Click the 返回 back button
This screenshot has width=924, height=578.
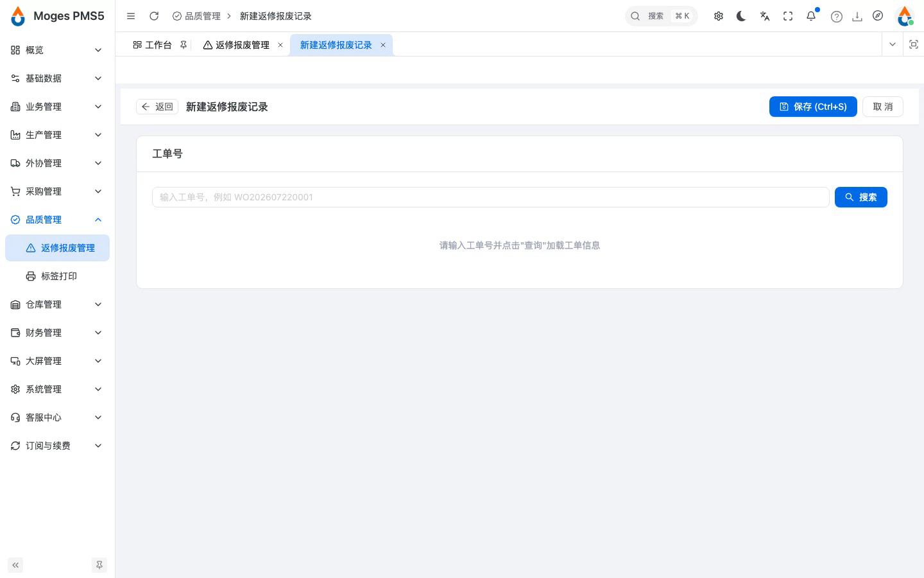tap(157, 107)
